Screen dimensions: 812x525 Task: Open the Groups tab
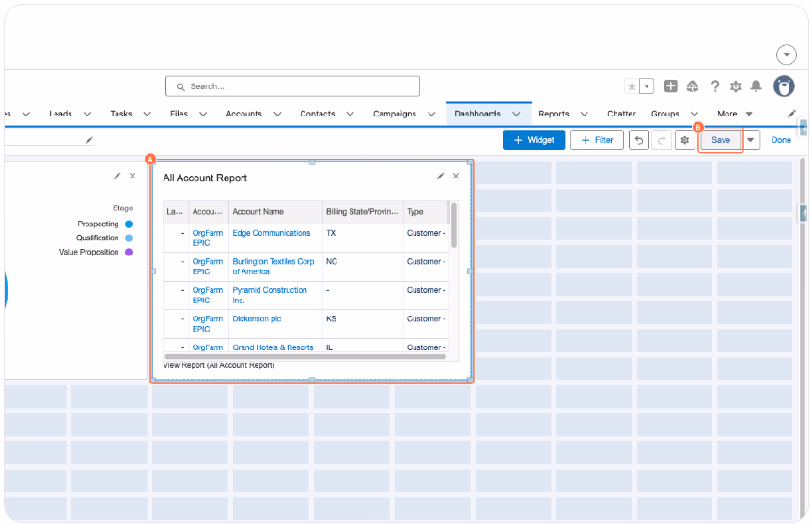click(x=665, y=114)
